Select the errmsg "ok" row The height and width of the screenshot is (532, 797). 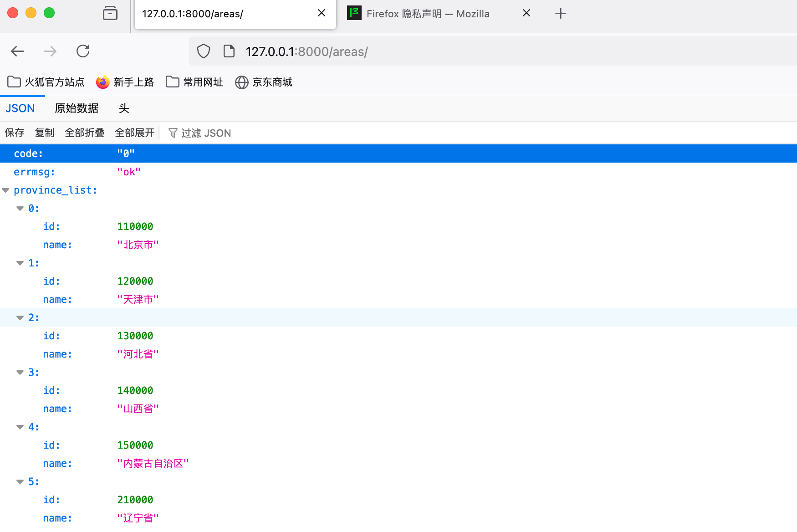(x=398, y=172)
